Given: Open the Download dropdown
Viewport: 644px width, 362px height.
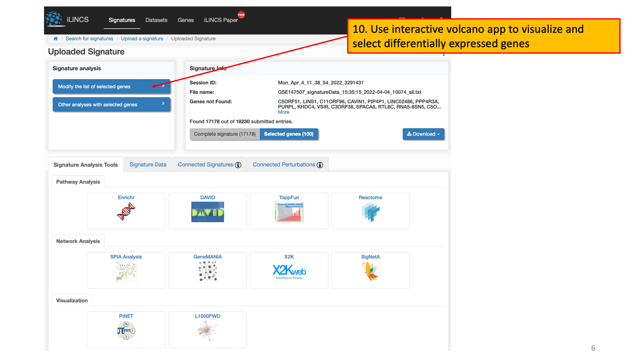Looking at the screenshot, I should tap(423, 134).
